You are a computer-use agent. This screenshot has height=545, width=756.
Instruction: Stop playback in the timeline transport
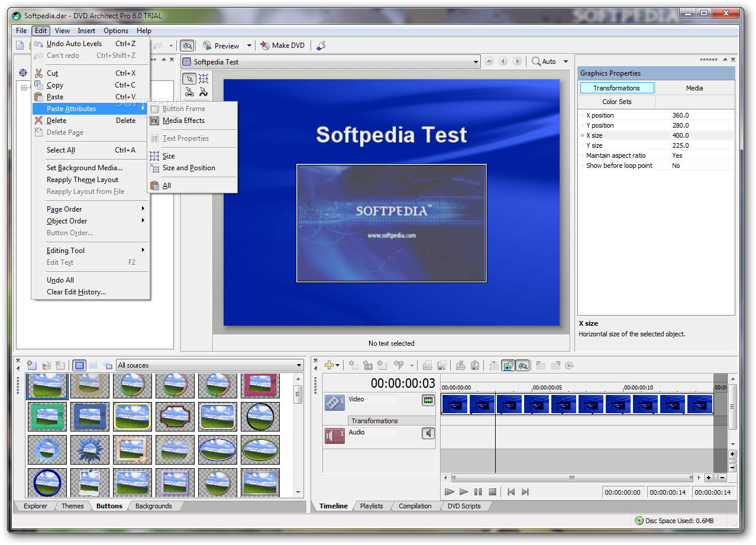(492, 492)
